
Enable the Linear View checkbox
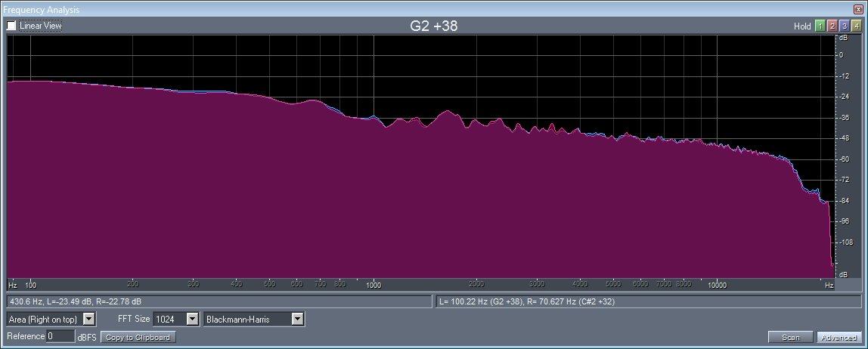pos(11,26)
